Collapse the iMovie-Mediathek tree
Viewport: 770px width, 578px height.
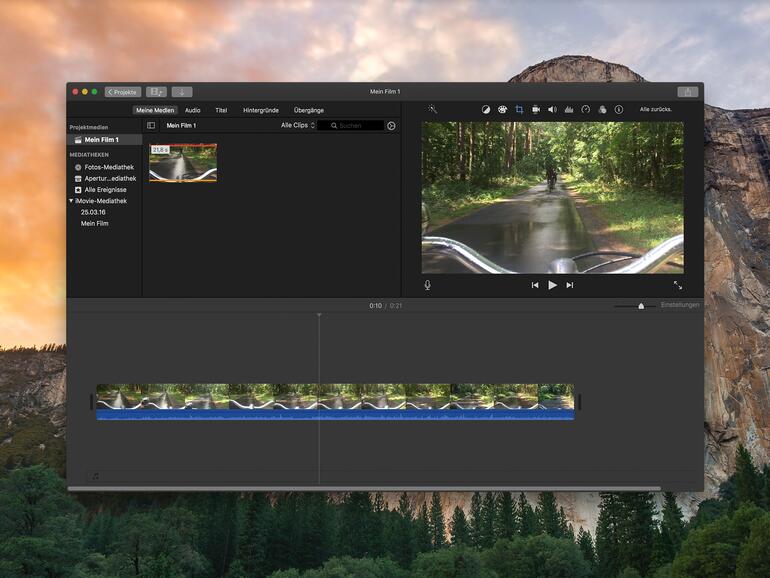[x=71, y=201]
